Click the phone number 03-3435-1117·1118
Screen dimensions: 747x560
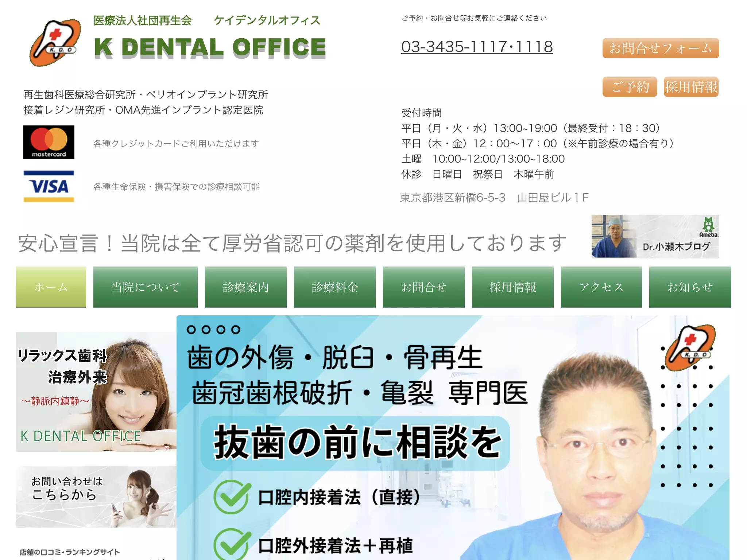[x=477, y=47]
